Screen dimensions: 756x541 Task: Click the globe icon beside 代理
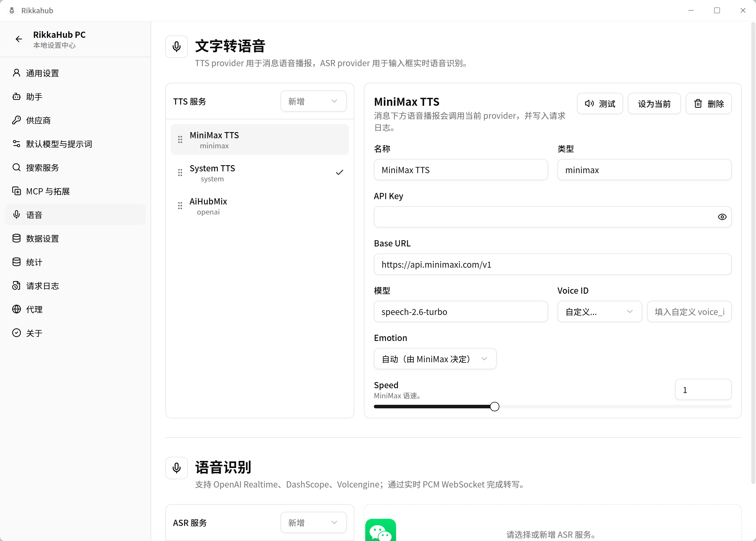click(16, 309)
